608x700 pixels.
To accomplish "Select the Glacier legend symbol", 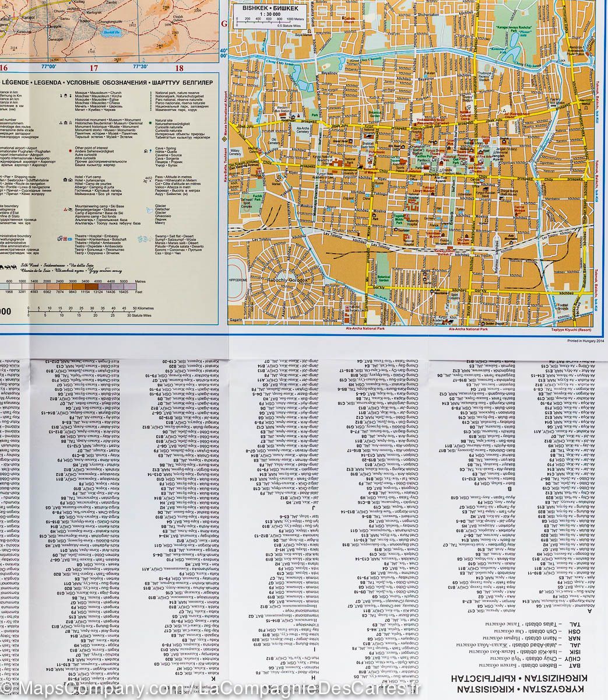I will pos(149,209).
